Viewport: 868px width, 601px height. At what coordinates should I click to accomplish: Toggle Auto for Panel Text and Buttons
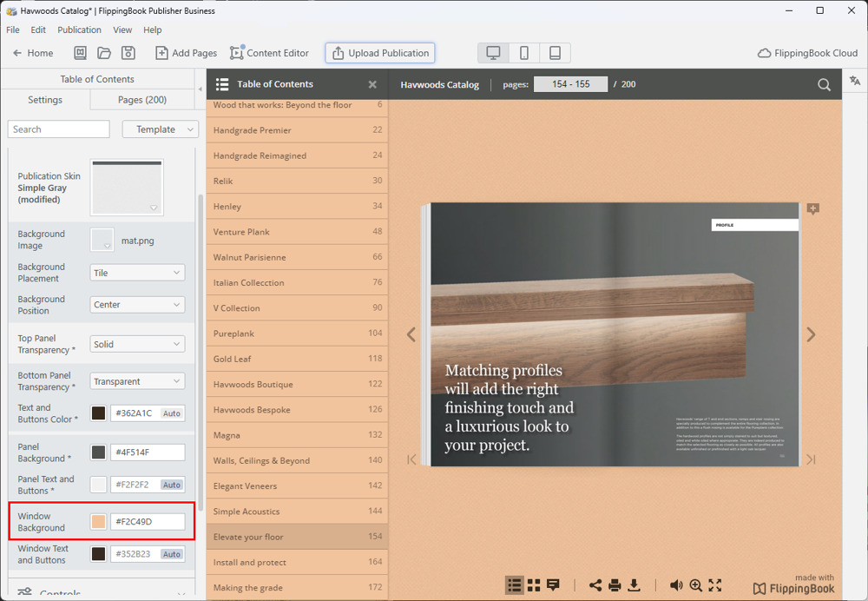[172, 485]
